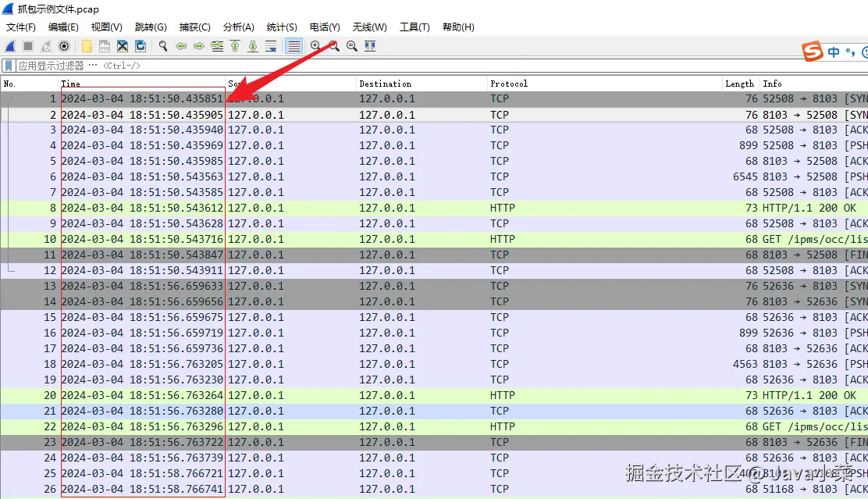Jump to first packet icon

(235, 47)
